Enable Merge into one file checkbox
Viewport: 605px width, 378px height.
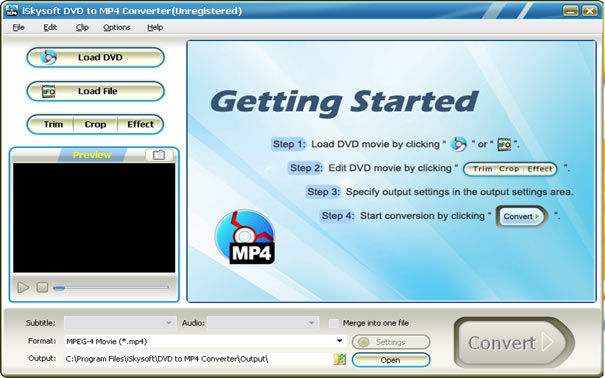coord(333,323)
